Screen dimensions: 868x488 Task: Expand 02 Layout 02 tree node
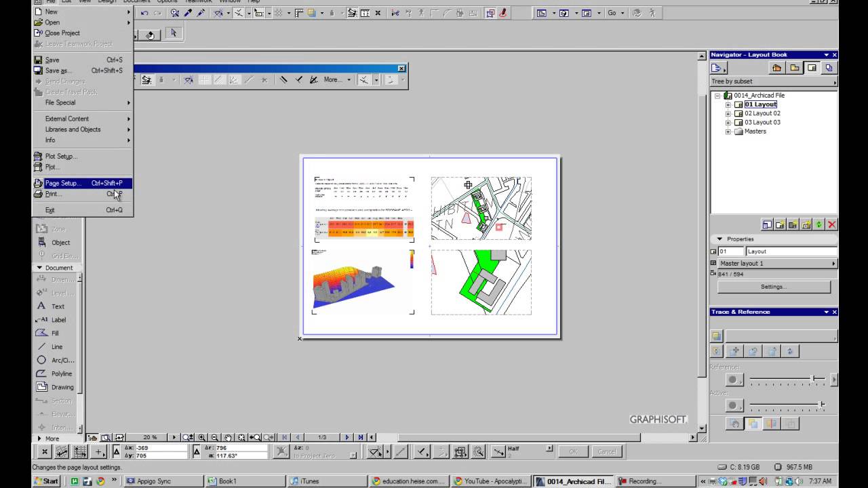click(728, 114)
